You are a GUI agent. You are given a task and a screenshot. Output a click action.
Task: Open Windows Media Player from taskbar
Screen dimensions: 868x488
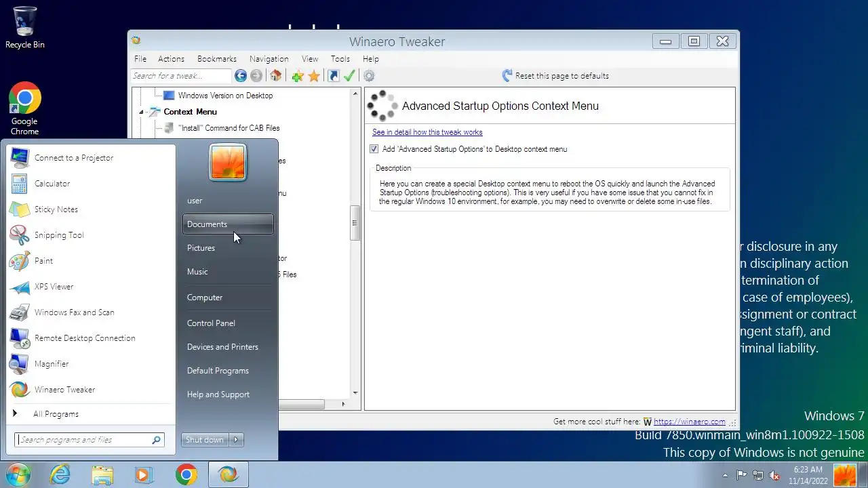(x=143, y=475)
